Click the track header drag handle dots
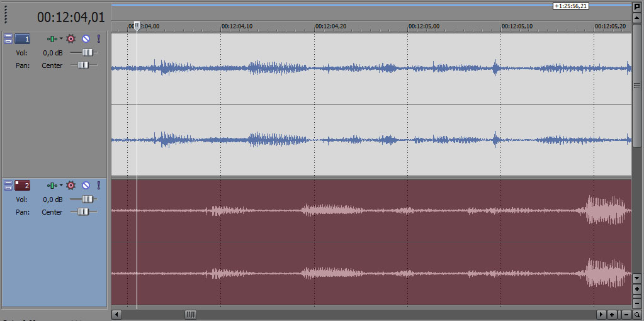 coord(6,14)
